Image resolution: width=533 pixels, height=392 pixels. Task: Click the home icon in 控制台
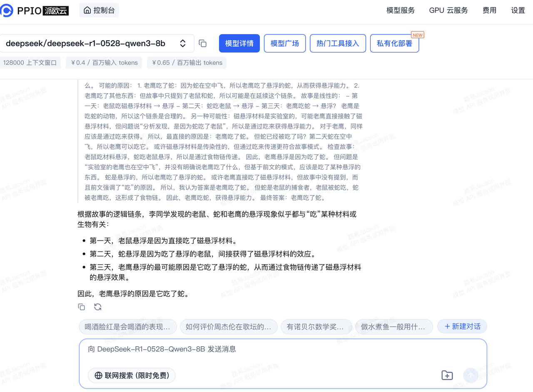(87, 10)
